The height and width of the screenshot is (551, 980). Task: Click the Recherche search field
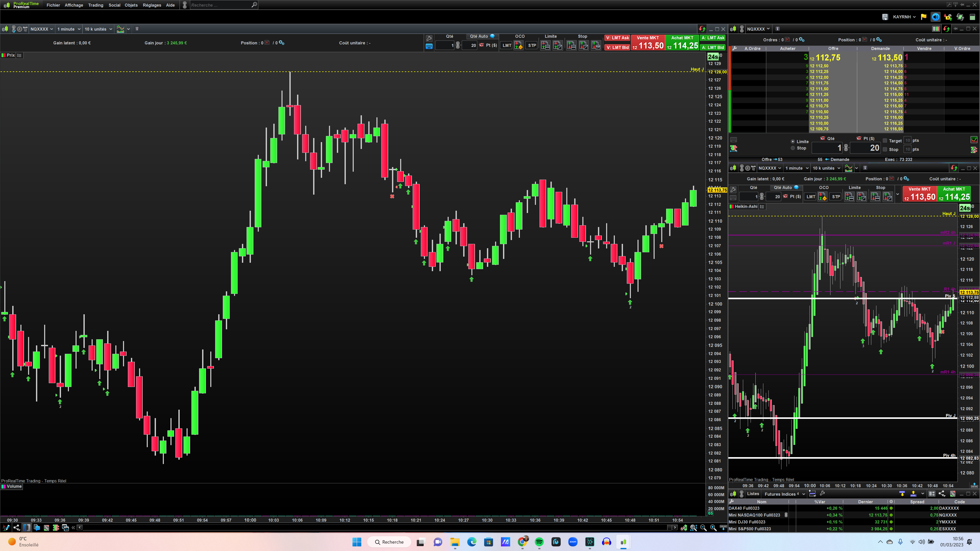[221, 5]
